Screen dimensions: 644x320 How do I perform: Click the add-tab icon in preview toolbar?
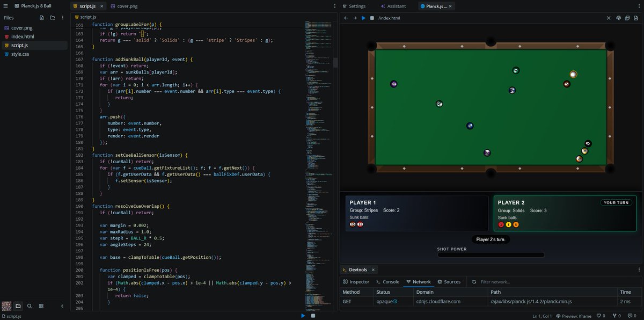[637, 18]
